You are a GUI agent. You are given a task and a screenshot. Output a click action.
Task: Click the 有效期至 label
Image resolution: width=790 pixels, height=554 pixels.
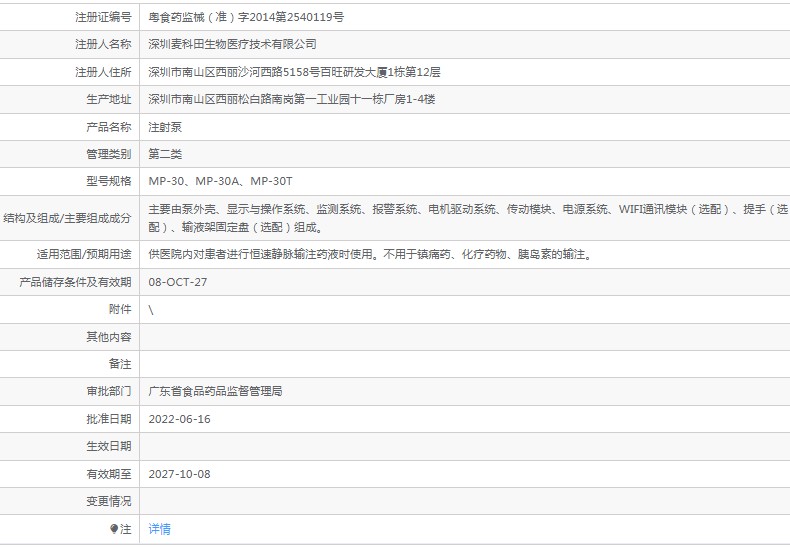109,474
